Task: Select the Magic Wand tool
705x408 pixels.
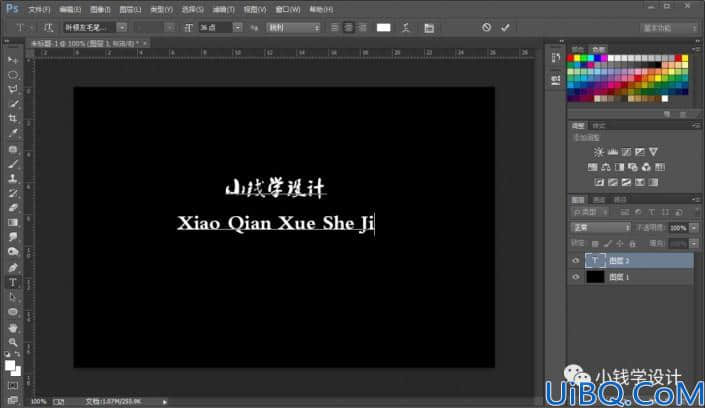Action: pos(13,104)
